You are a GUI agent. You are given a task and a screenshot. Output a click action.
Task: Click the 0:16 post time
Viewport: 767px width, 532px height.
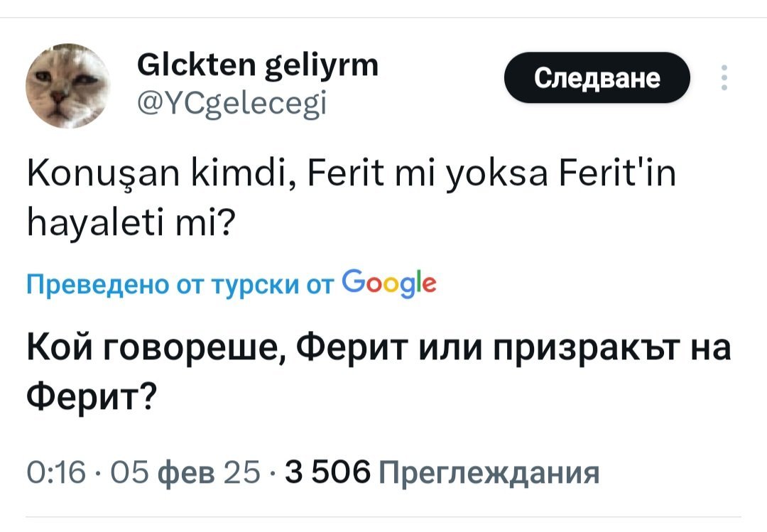tap(55, 471)
